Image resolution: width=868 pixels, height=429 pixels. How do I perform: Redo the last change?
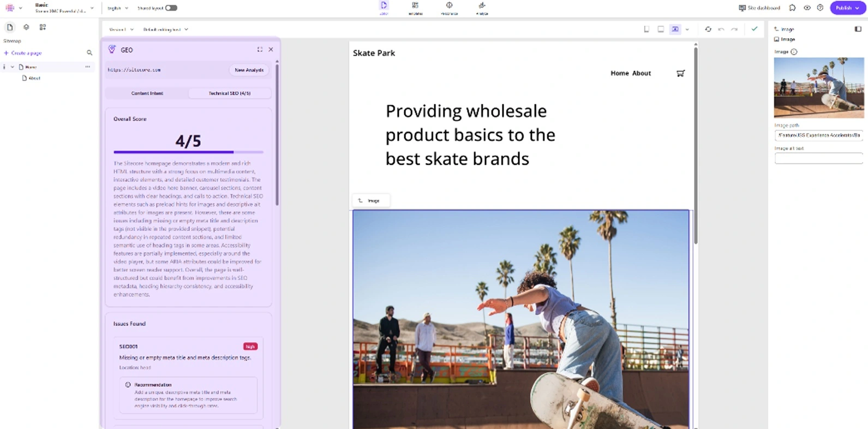[x=734, y=29]
